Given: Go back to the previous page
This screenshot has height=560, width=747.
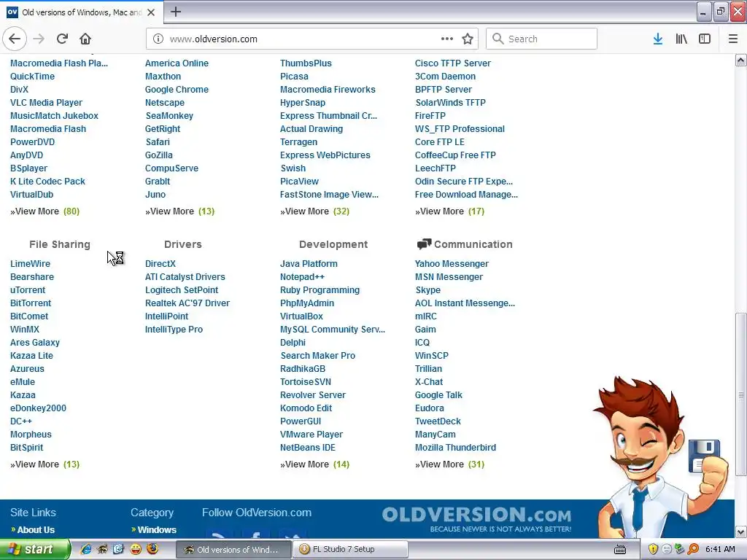Looking at the screenshot, I should 15,39.
